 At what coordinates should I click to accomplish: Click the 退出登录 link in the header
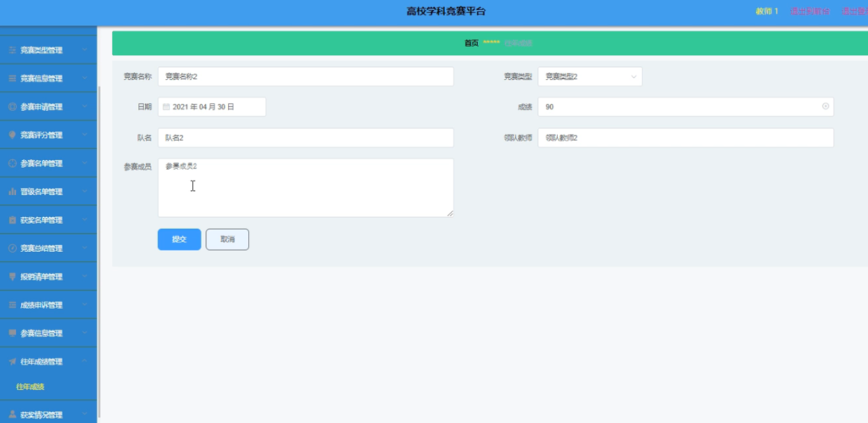coord(854,11)
